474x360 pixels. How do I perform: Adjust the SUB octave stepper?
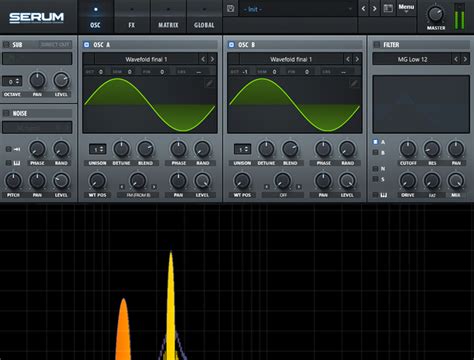click(12, 81)
